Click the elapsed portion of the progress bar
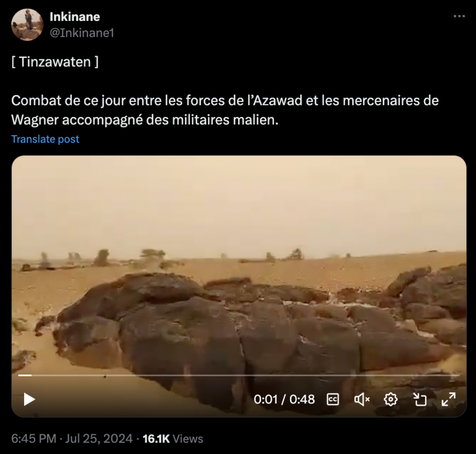Viewport: 476px width, 454px height. 25,375
